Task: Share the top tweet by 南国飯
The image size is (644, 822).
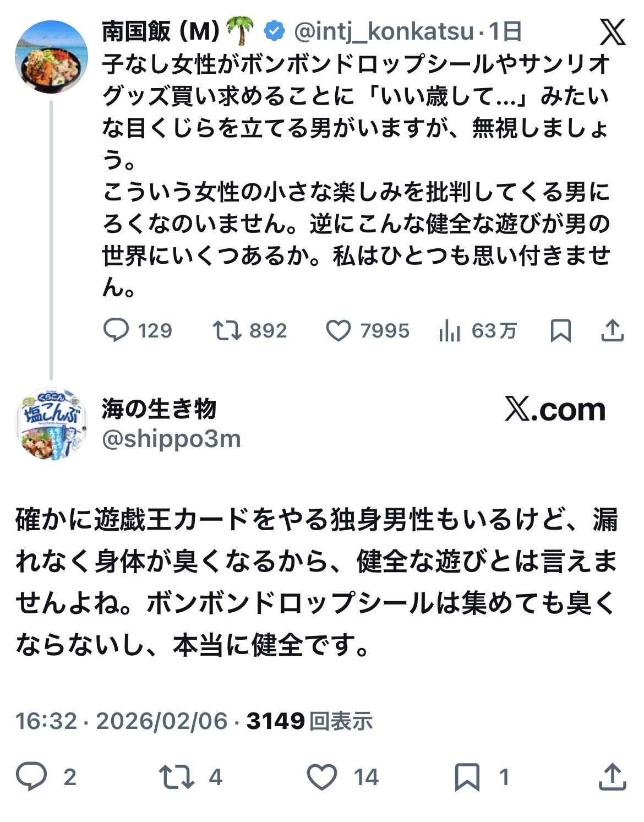Action: (612, 331)
